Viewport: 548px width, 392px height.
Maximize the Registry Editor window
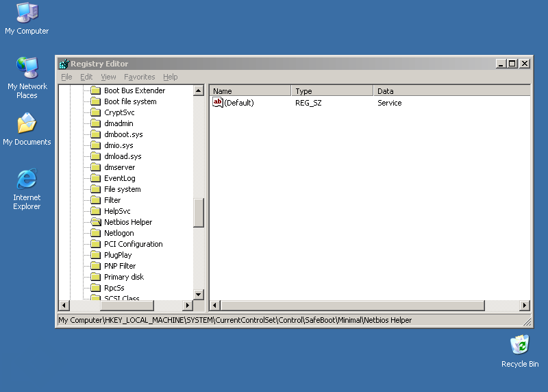coord(512,64)
